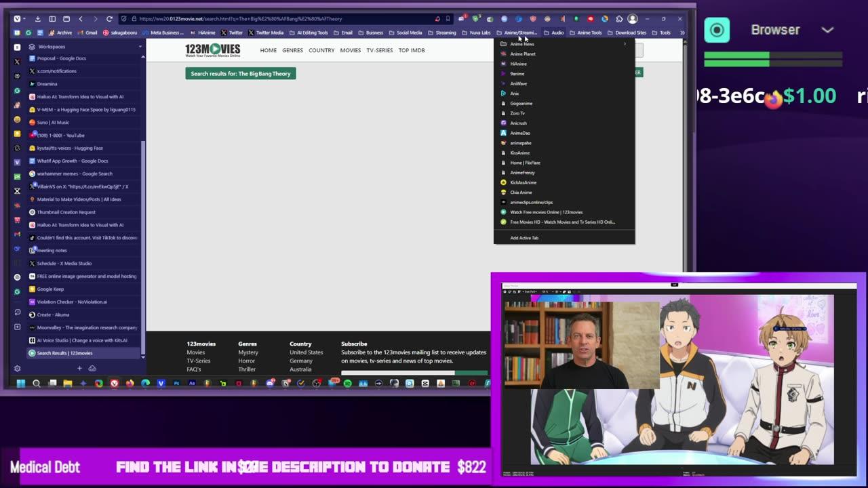Click the Twitter Media bookmark
The image size is (868, 488).
coord(266,33)
